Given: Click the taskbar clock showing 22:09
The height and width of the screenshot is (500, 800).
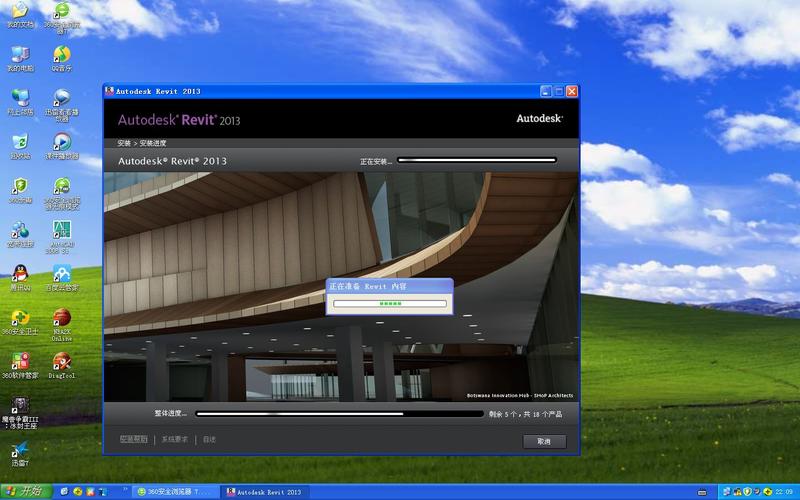Looking at the screenshot, I should pyautogui.click(x=784, y=492).
